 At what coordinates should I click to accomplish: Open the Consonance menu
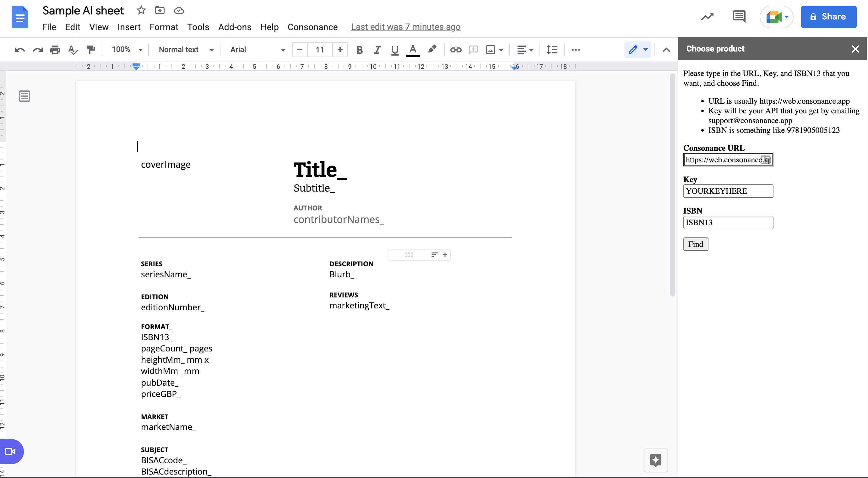313,27
